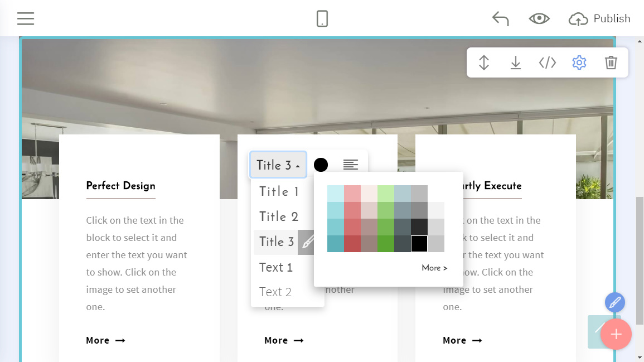Delete block with trash icon
The width and height of the screenshot is (644, 362).
611,62
